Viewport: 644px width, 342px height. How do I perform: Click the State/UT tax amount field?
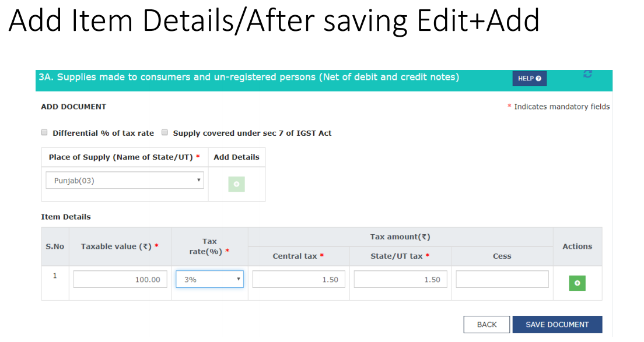pyautogui.click(x=400, y=279)
